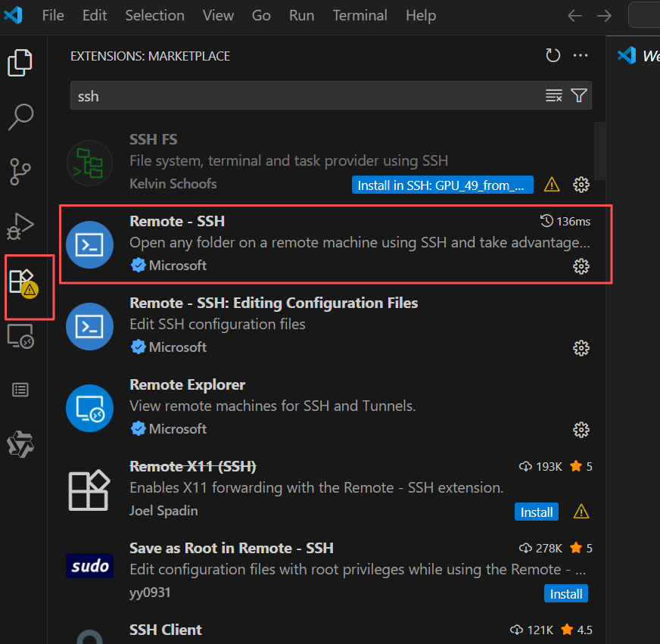The height and width of the screenshot is (644, 660).
Task: Install Save as Root in Remote - SSH
Action: [565, 593]
